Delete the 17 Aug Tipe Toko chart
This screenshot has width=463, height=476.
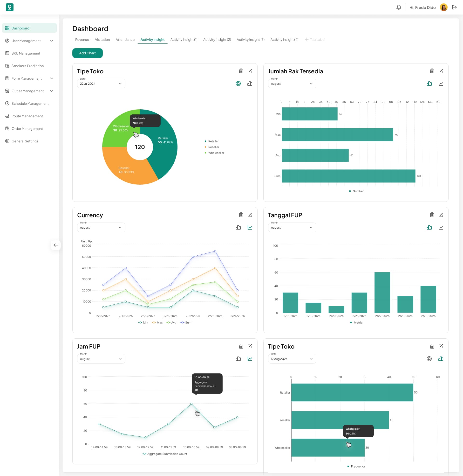pyautogui.click(x=432, y=346)
